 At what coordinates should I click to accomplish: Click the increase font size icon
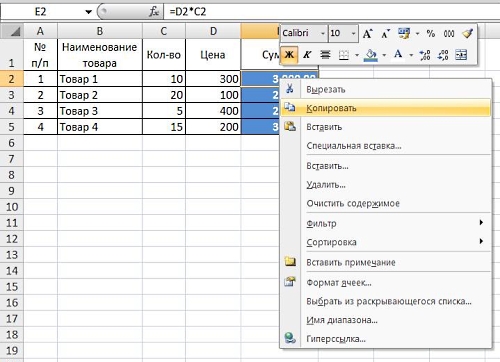click(367, 34)
